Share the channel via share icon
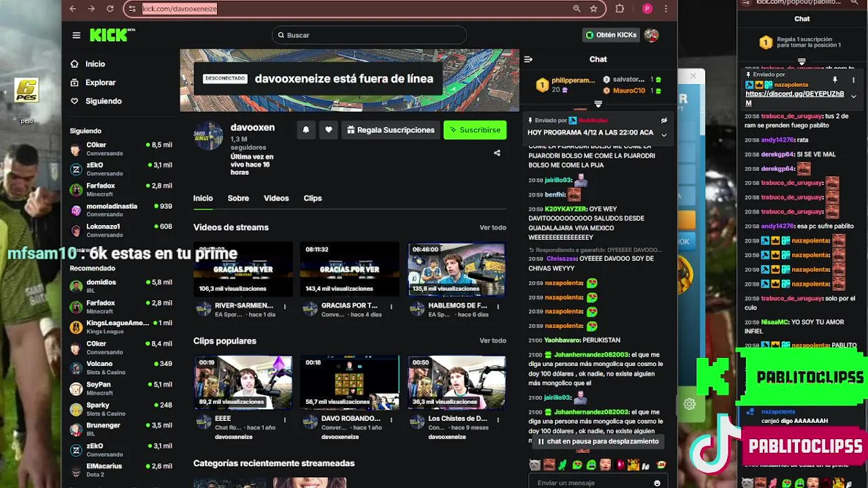 point(497,153)
